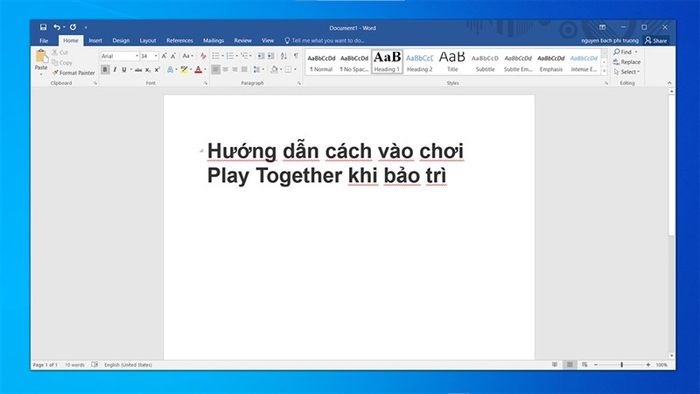Apply the Heading 2 style

tap(420, 62)
